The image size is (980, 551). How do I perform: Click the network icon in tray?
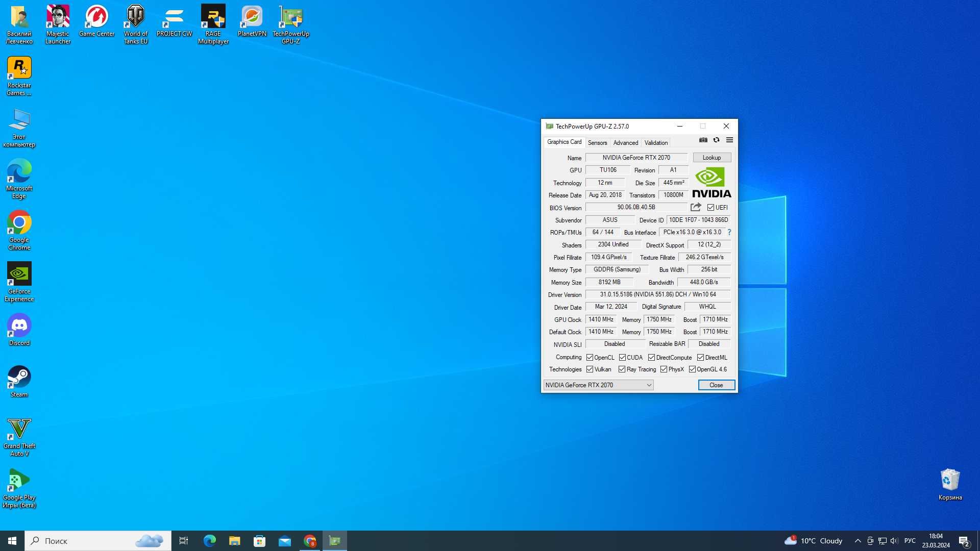(882, 541)
